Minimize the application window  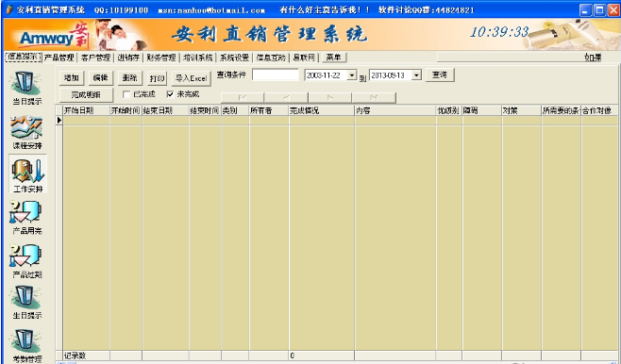point(586,9)
